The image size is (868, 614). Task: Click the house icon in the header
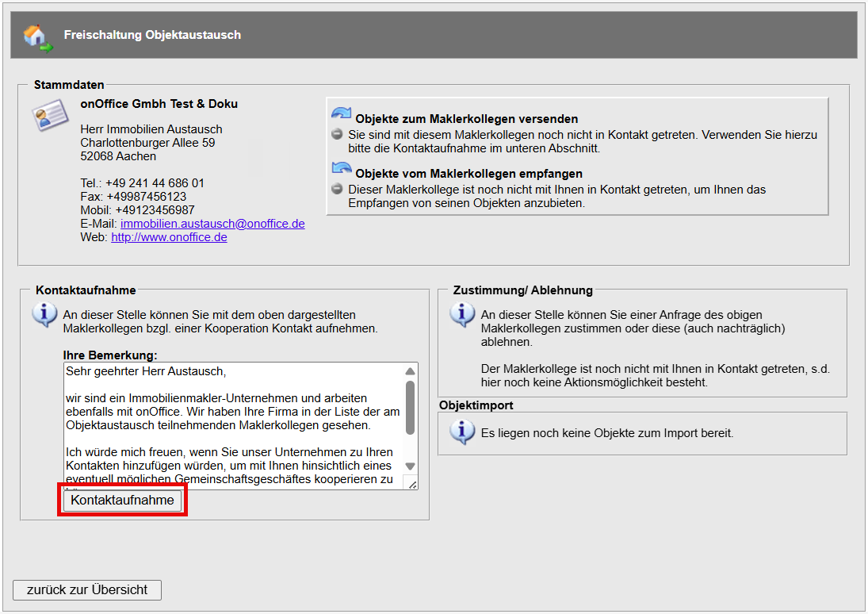36,36
